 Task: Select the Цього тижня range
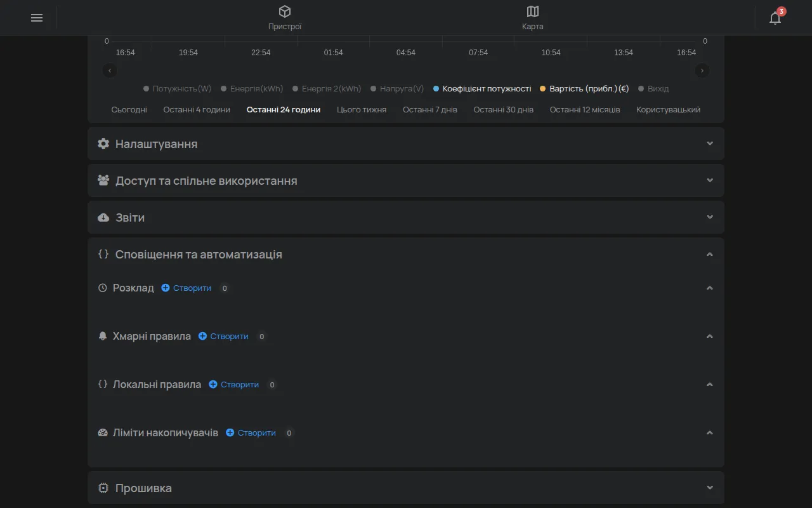coord(362,110)
